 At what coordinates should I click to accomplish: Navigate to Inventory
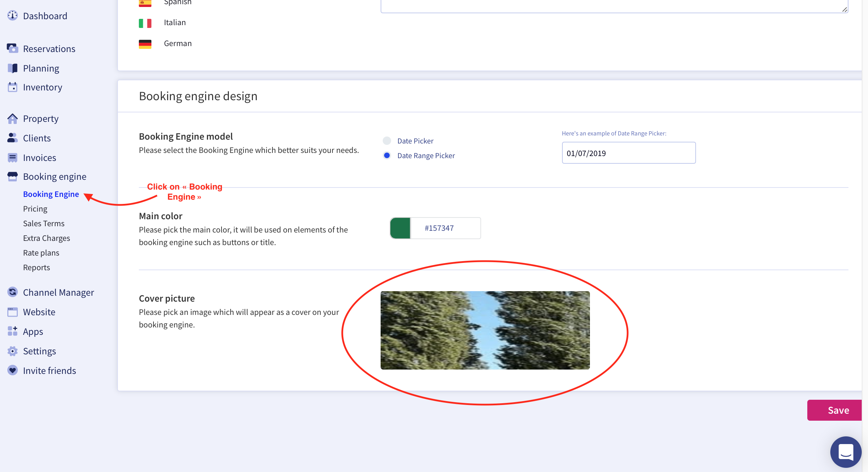pos(43,87)
